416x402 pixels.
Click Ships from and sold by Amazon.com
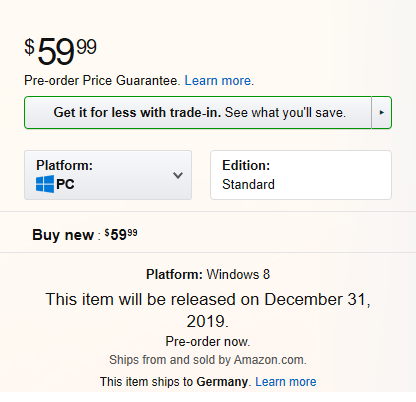pos(208,360)
